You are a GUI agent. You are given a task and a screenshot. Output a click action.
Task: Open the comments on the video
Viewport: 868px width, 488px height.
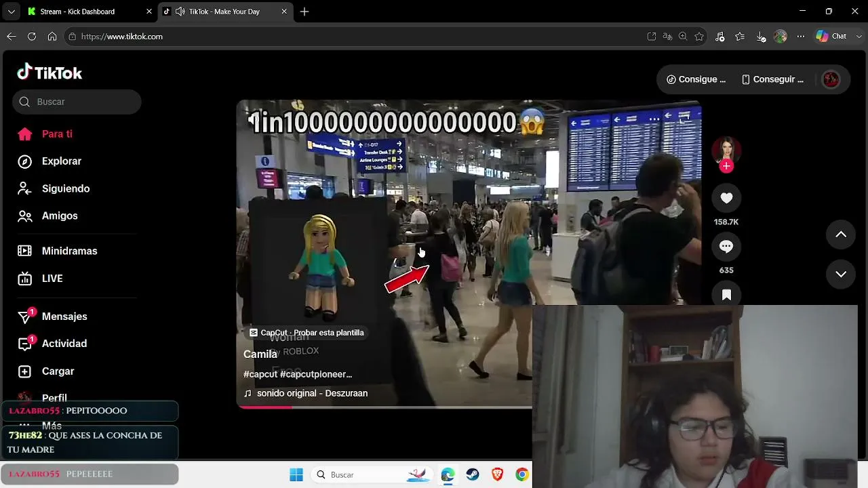726,247
